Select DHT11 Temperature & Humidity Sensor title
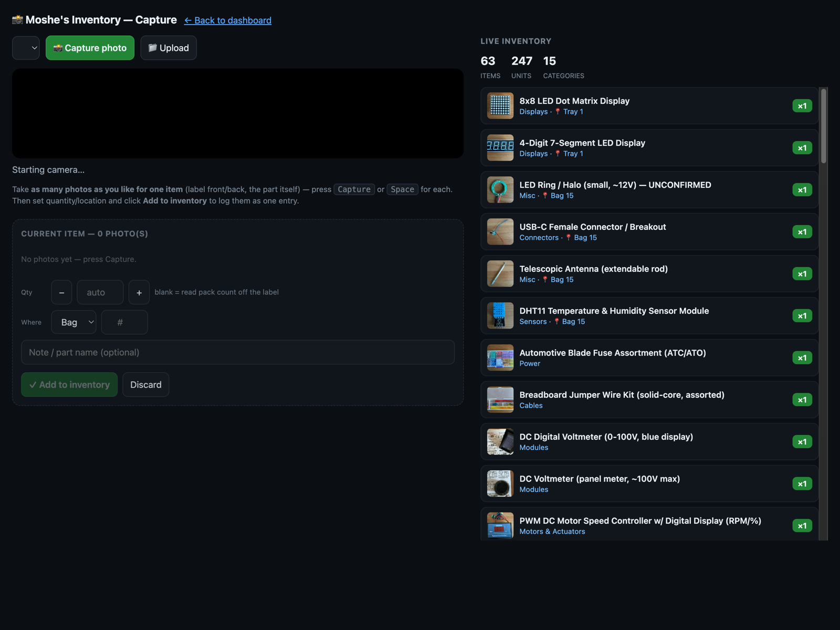Screen dimensions: 840x630 [x=614, y=311]
